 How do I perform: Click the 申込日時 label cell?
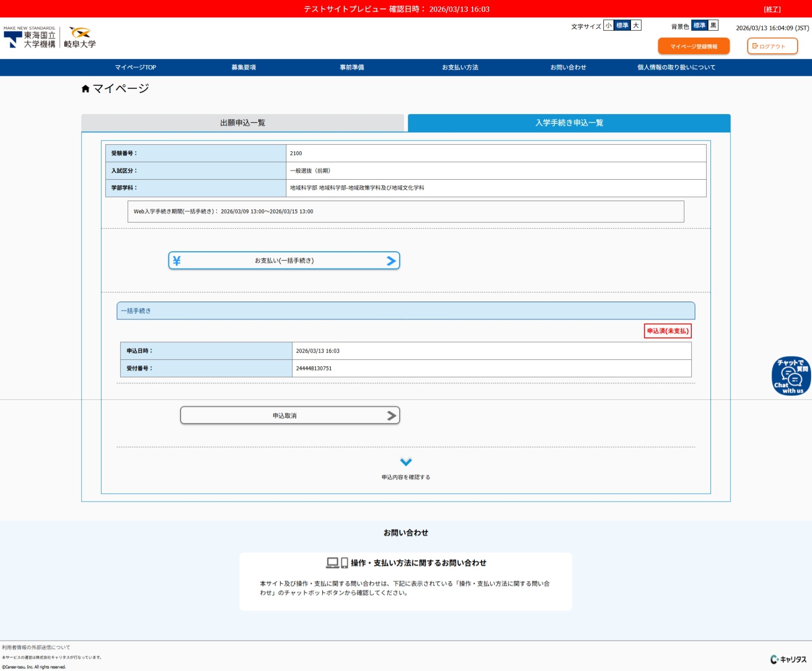(206, 351)
